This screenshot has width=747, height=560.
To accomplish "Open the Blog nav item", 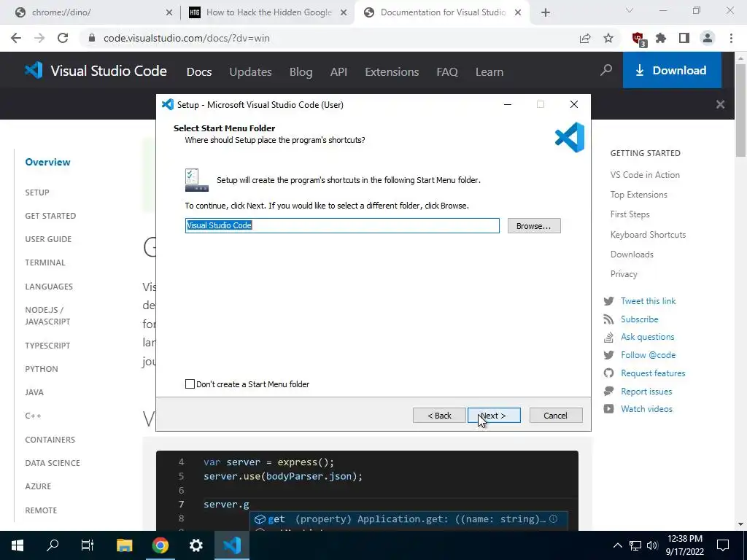I will 301,72.
